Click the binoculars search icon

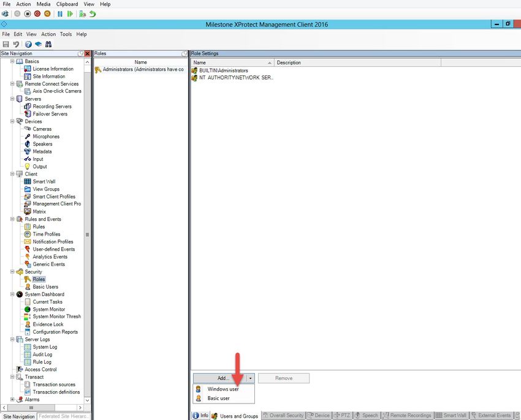[x=48, y=44]
